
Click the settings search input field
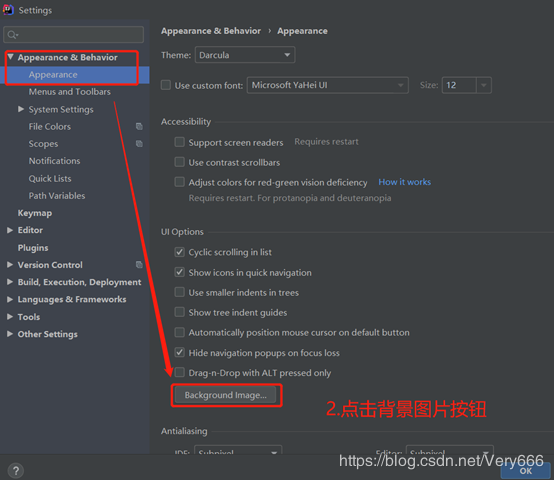pos(73,35)
